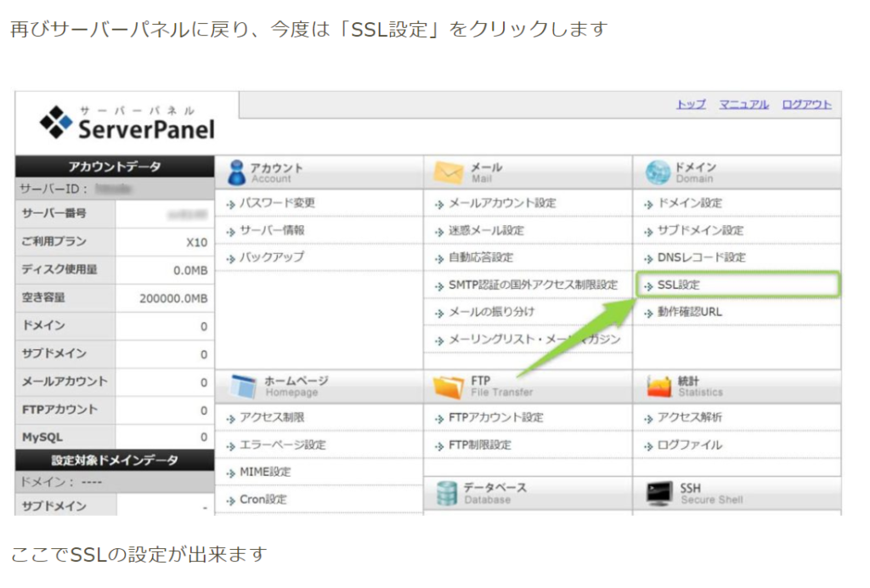Click the アカウント Account section title

(276, 172)
